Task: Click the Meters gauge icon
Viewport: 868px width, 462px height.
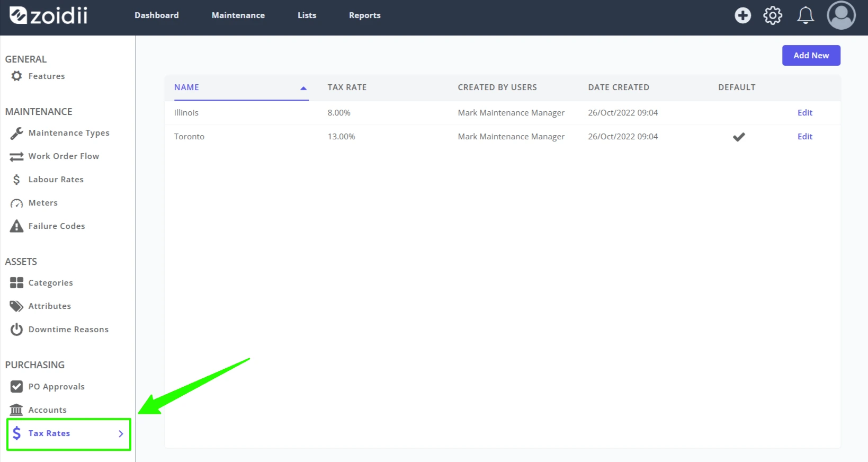Action: tap(16, 203)
